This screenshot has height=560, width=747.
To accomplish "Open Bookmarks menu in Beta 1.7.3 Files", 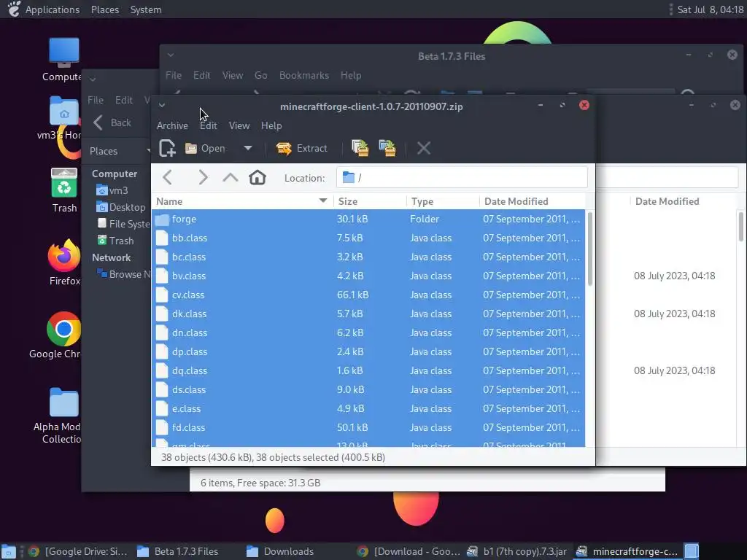I will (304, 75).
